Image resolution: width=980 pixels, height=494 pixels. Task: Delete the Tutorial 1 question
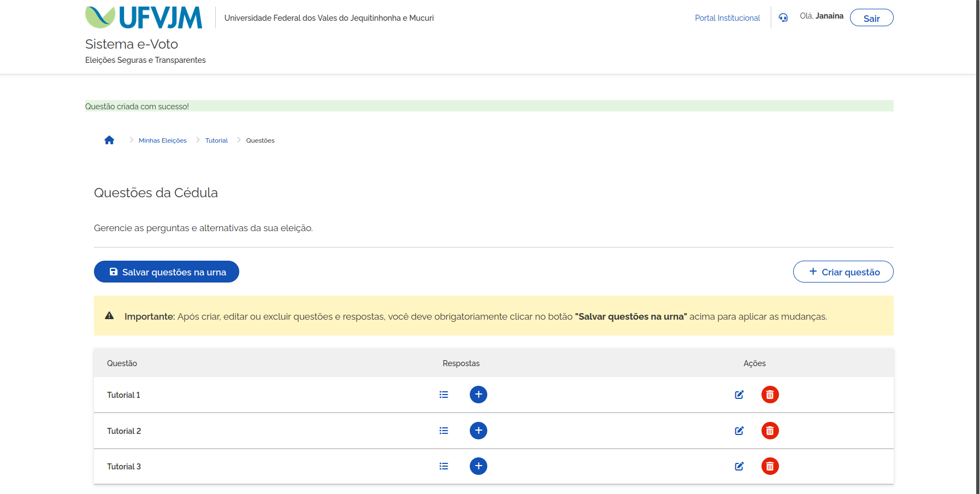tap(770, 395)
